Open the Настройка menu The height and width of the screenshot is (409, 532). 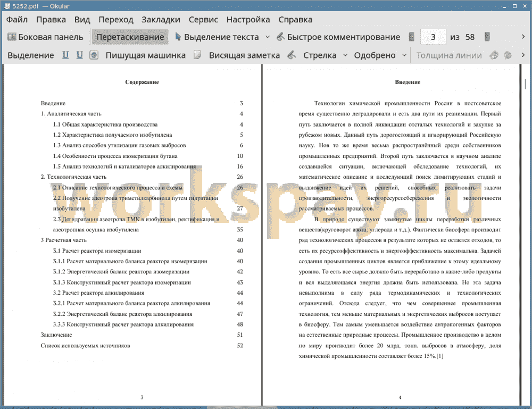(248, 20)
